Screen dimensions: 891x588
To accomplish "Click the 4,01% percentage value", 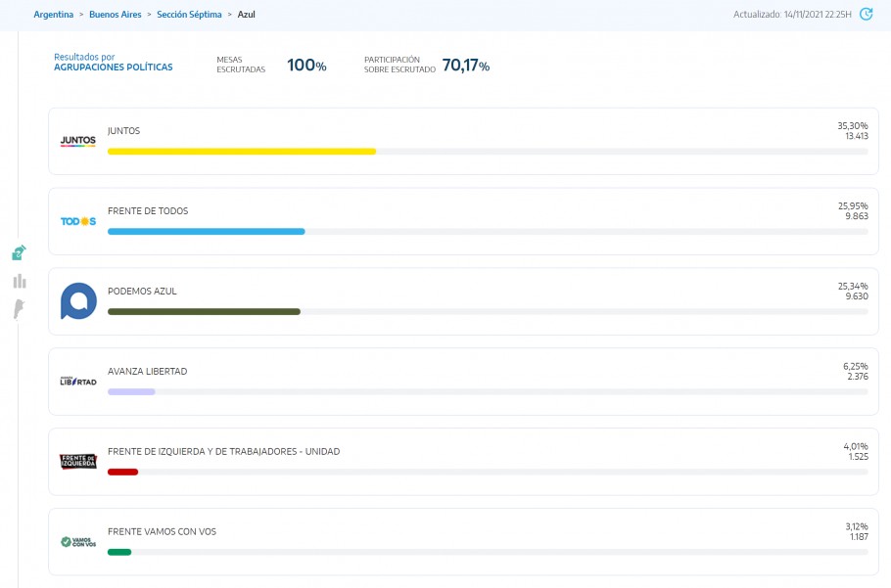I will click(x=856, y=447).
